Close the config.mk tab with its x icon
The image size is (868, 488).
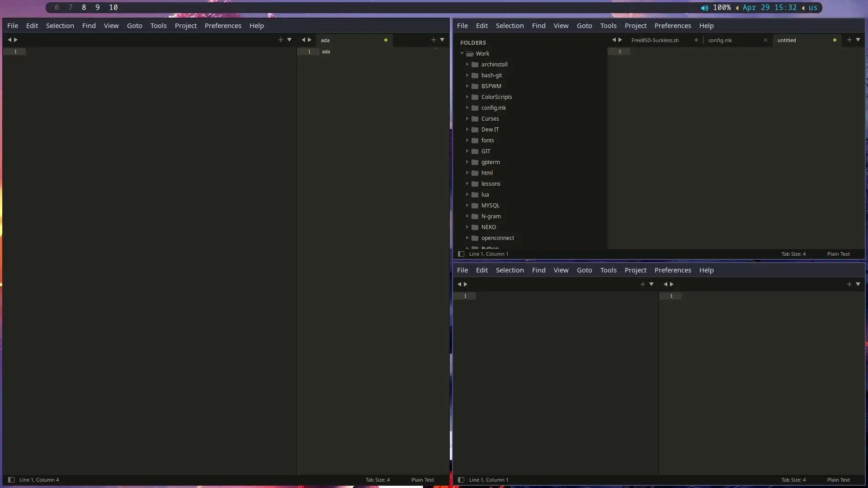click(765, 40)
